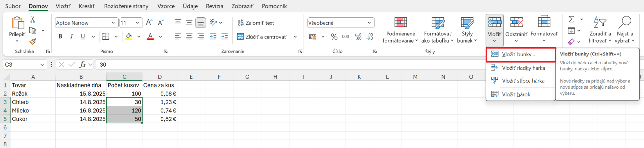Open the Aptos Narrow font dropdown
The image size is (644, 148).
point(113,23)
